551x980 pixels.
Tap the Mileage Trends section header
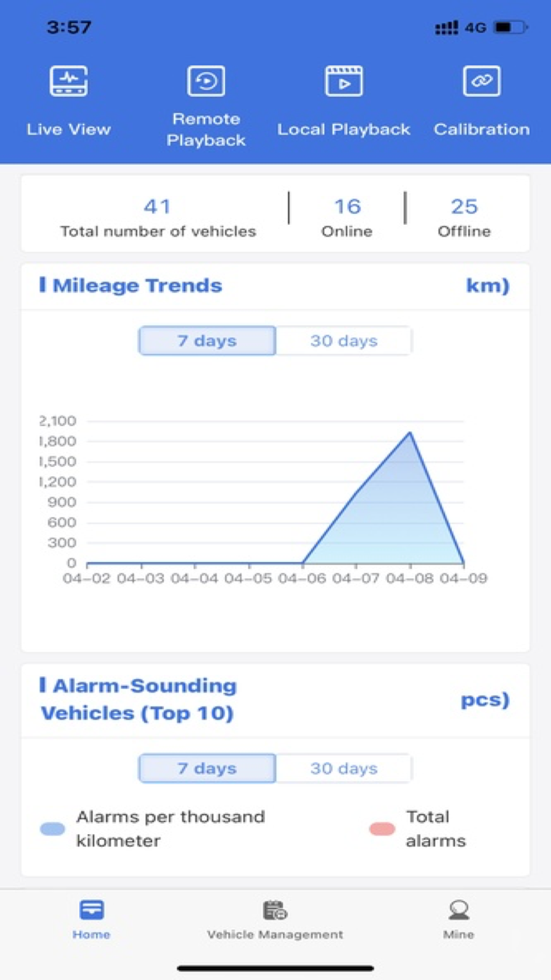coord(137,286)
